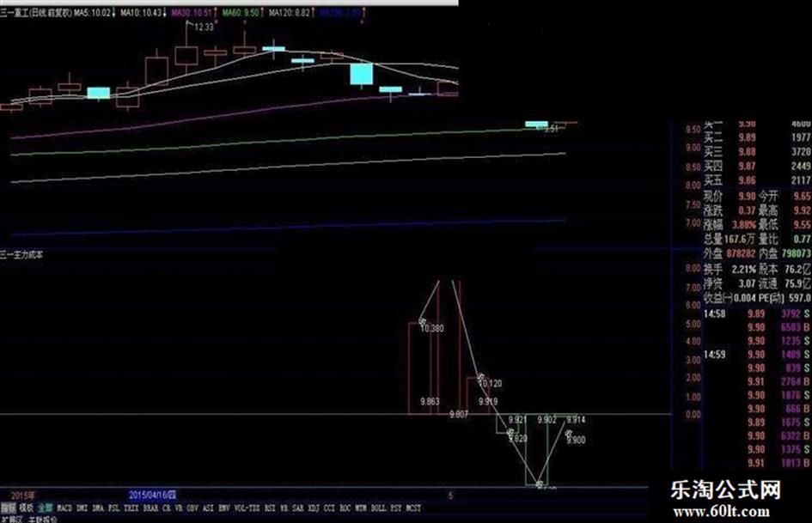Select the DMA indicator tab
The image size is (812, 523).
point(98,508)
